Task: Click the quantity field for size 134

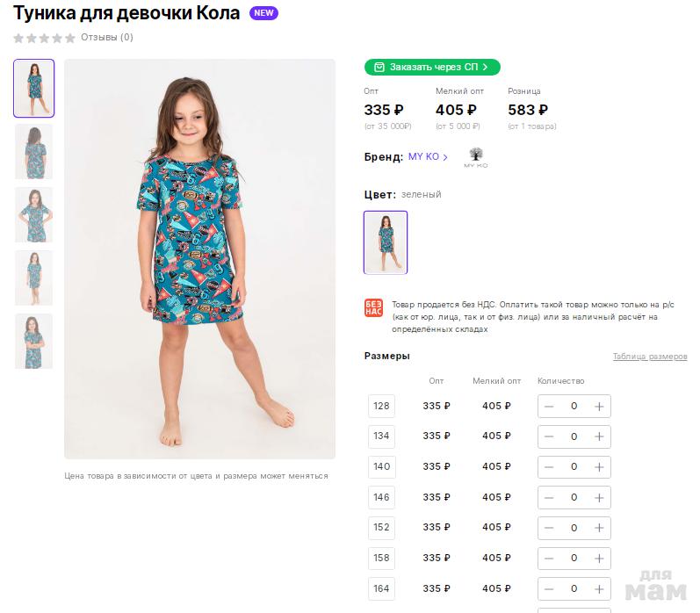Action: [574, 436]
